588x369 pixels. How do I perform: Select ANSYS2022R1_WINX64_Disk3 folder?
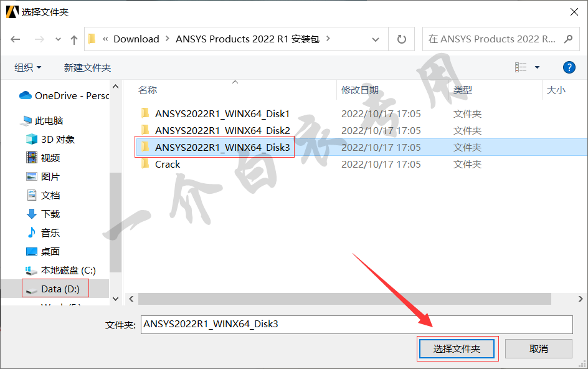point(222,148)
